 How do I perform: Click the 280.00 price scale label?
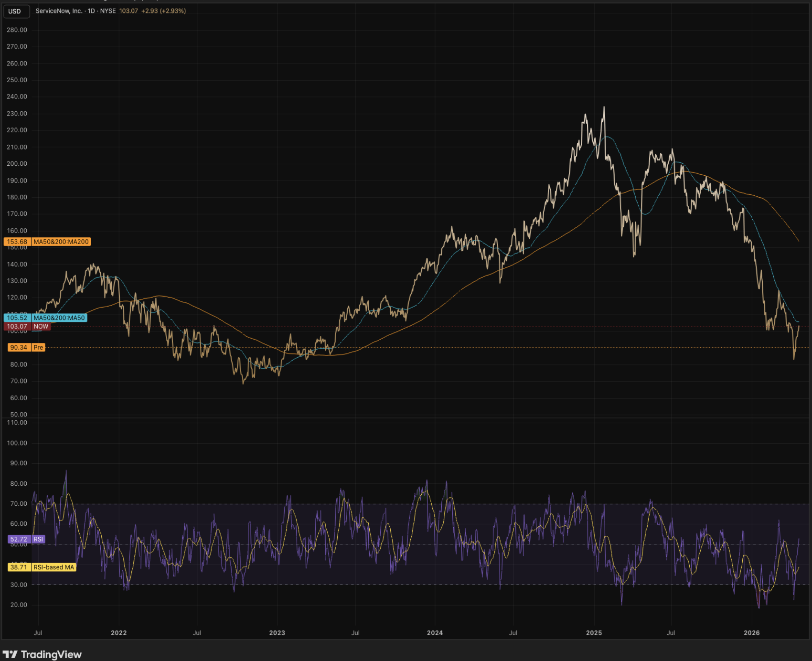click(17, 30)
